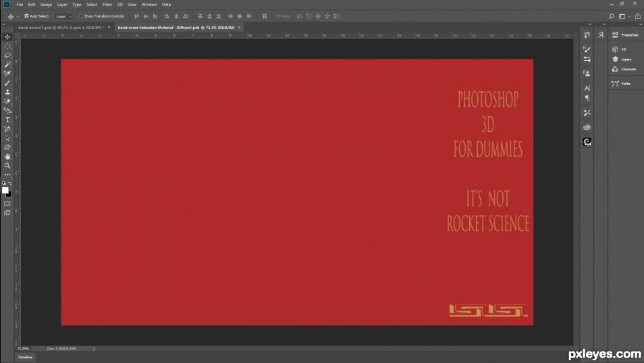Image resolution: width=644 pixels, height=363 pixels.
Task: Open the 3D panel
Action: pos(619,49)
